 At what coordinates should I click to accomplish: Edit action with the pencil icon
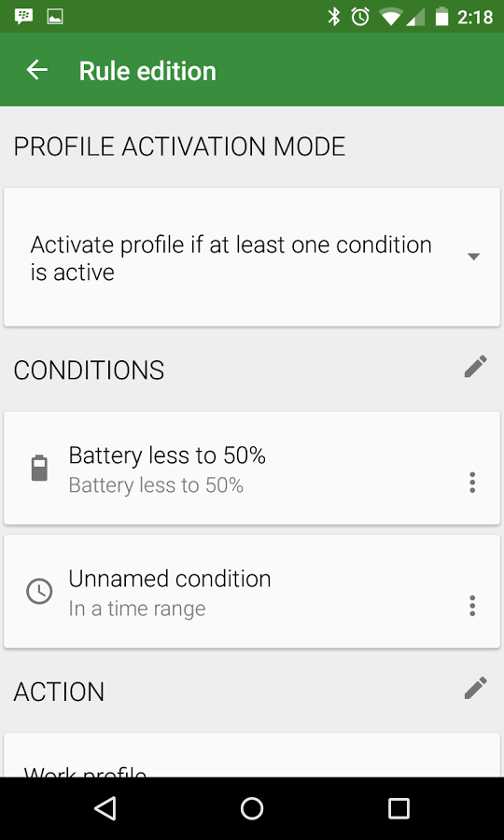tap(476, 689)
